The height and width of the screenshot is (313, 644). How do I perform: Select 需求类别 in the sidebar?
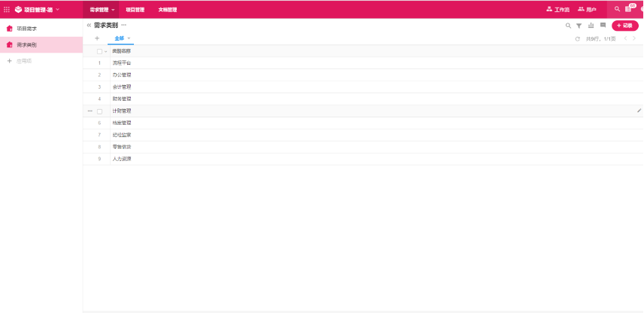tap(41, 45)
